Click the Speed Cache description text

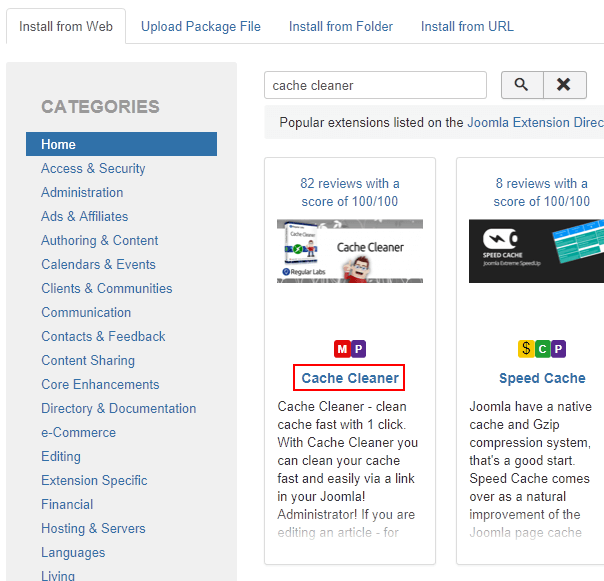pos(530,469)
